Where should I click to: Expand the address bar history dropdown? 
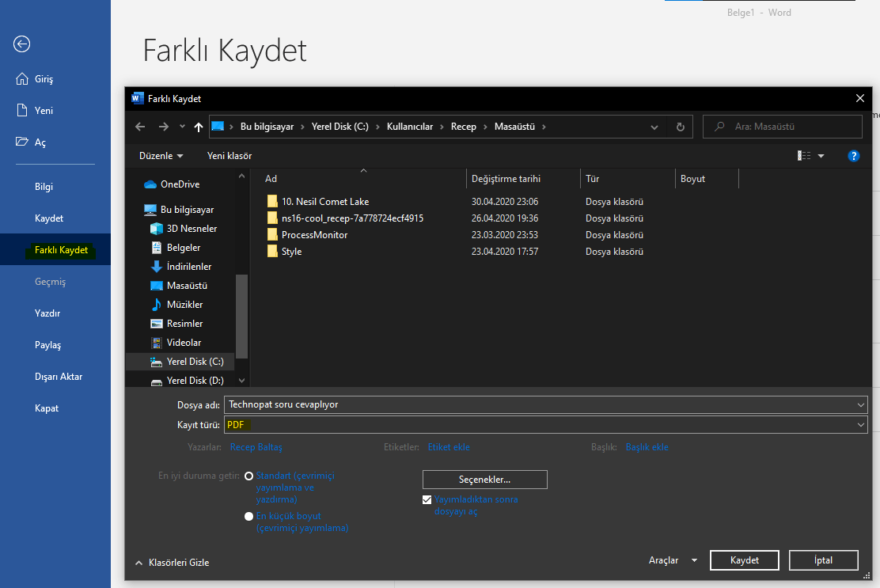654,127
